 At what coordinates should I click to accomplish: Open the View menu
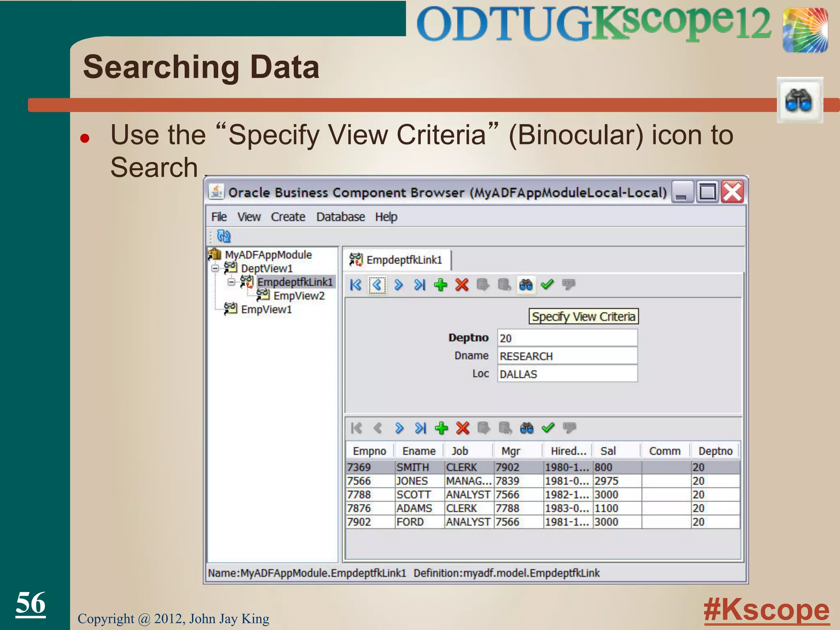[249, 217]
